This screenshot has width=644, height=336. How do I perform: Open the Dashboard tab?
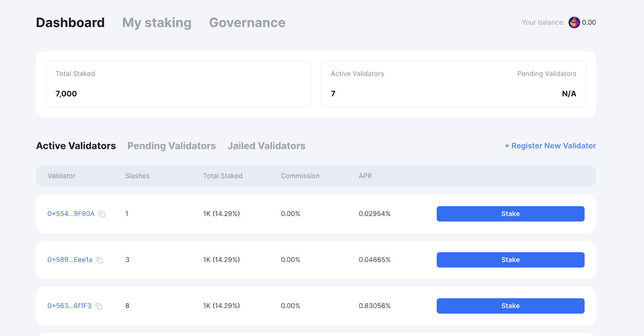click(70, 23)
